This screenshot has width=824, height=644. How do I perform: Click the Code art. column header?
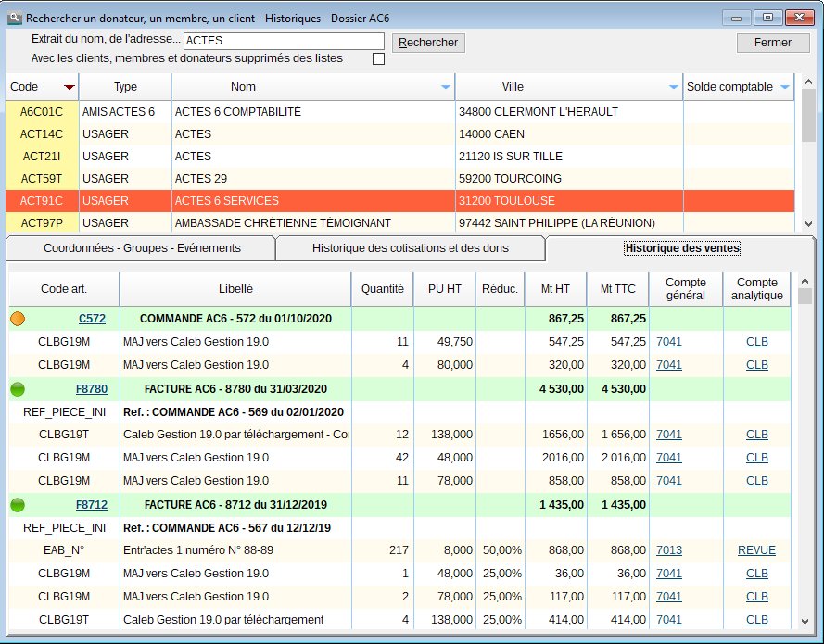(x=64, y=289)
